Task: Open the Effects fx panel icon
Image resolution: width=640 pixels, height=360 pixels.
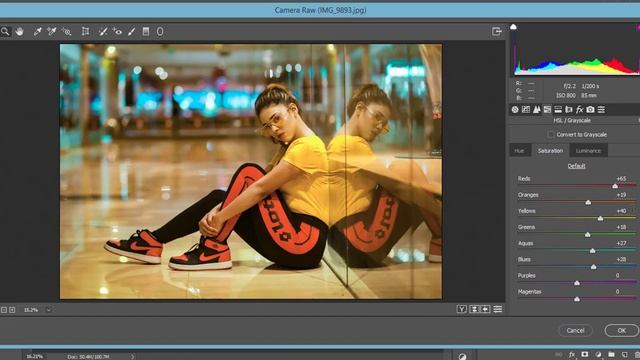Action: click(x=579, y=109)
